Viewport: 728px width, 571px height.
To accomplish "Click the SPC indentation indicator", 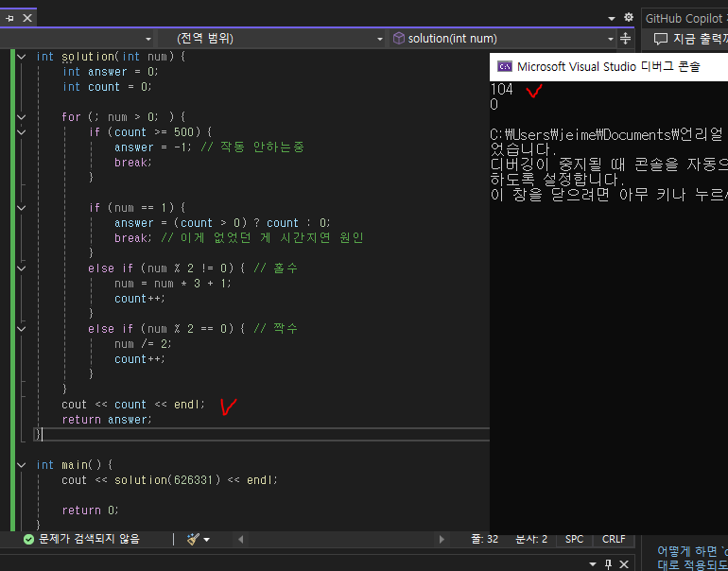I will point(574,539).
